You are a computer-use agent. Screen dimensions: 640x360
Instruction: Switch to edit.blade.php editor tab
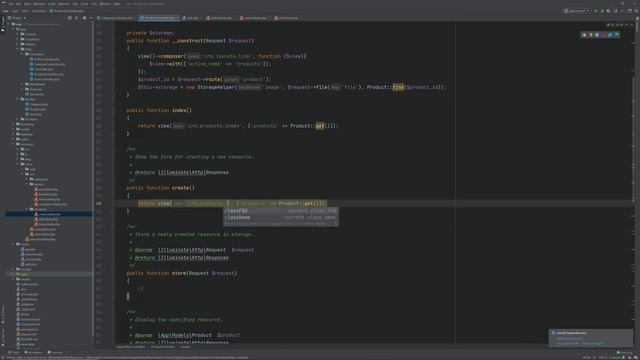point(287,18)
